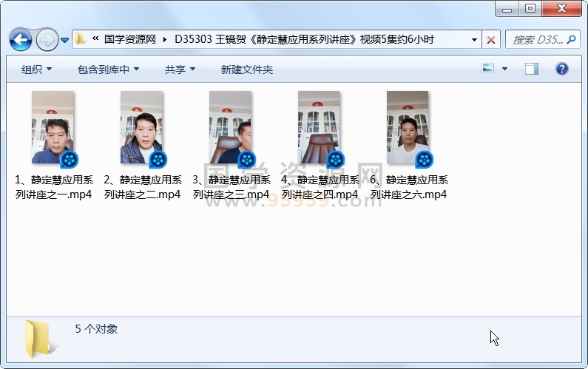Viewport: 588px width, 369px height.
Task: Open address bar history dropdown
Action: tap(474, 39)
